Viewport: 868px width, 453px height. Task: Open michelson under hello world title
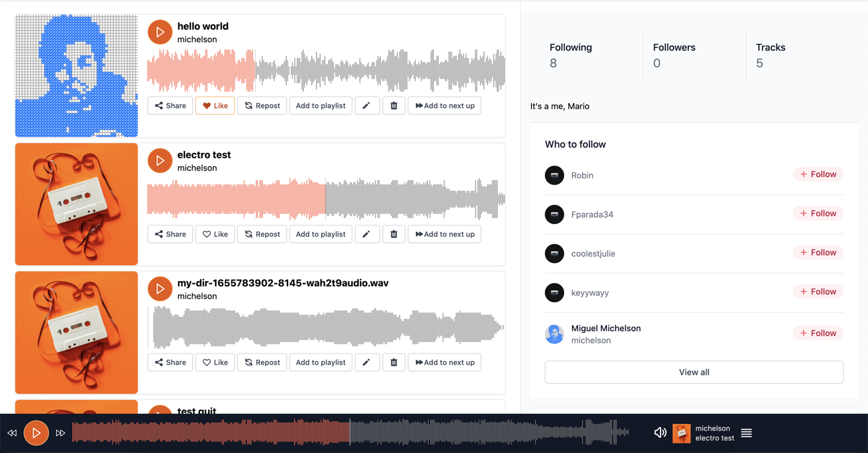tap(197, 40)
